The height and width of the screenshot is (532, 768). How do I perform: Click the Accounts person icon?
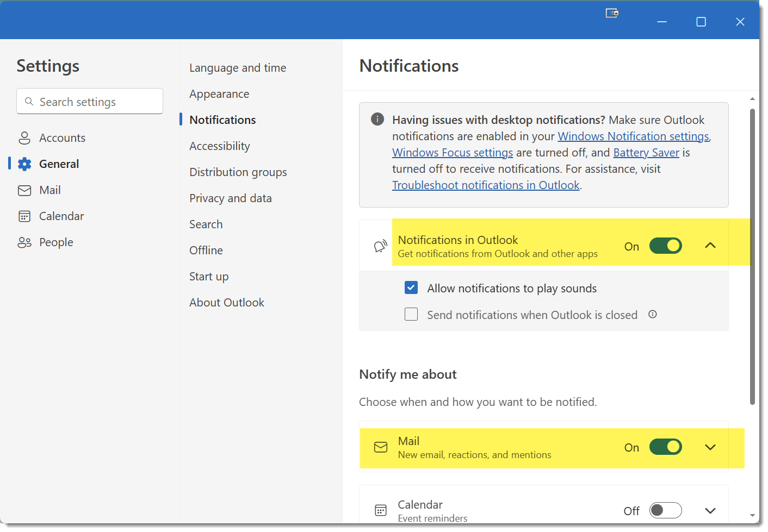coord(24,138)
